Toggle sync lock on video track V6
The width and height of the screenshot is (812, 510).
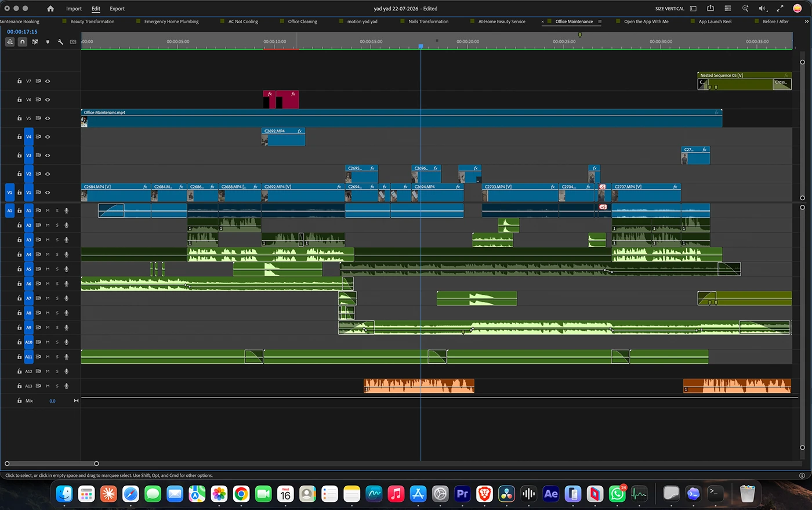click(38, 100)
